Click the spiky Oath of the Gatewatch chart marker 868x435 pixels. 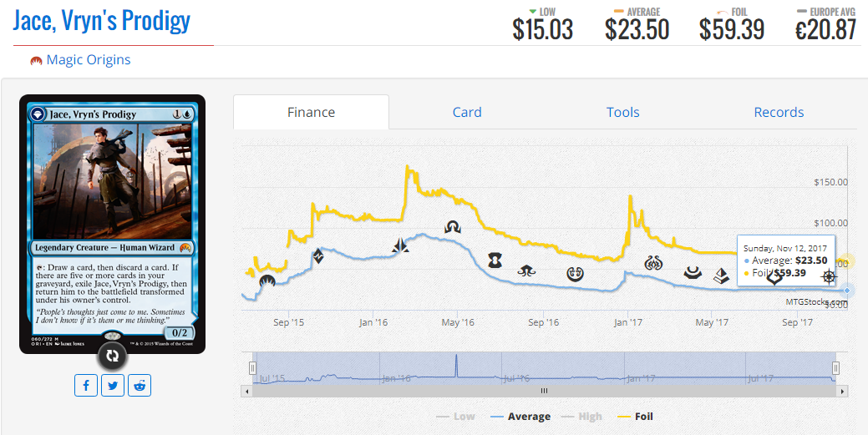(401, 245)
